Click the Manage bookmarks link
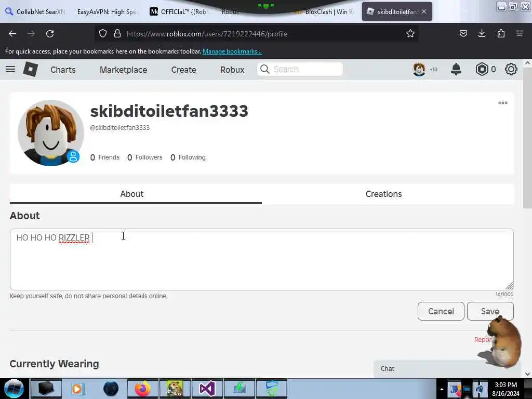The image size is (532, 399). tap(232, 51)
